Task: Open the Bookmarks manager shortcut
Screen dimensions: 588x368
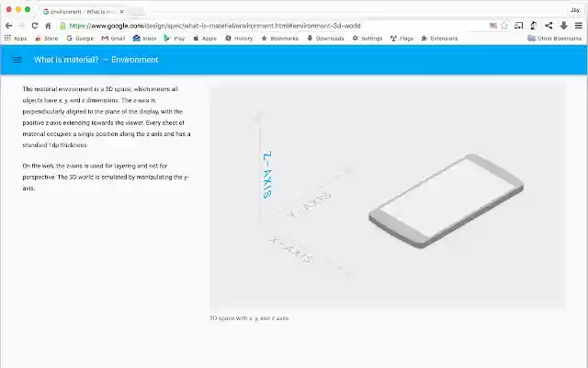Action: 279,38
